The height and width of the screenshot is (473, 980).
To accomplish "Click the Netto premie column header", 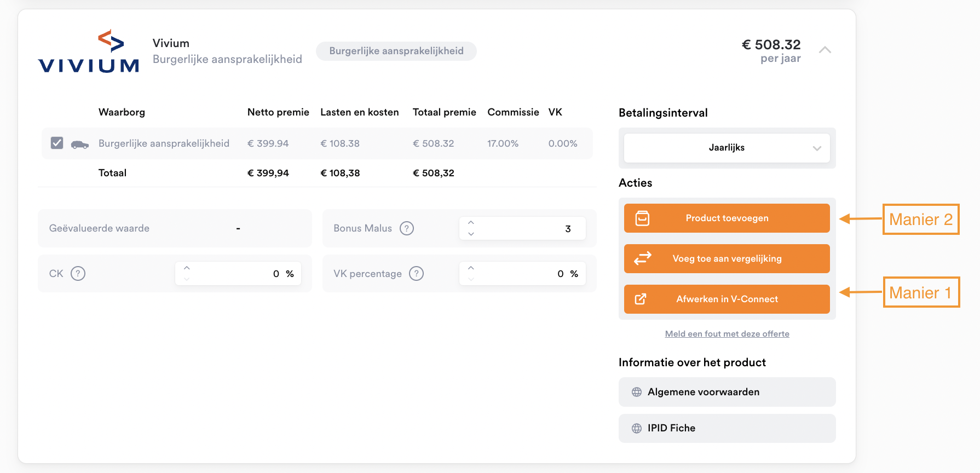I will pyautogui.click(x=278, y=112).
